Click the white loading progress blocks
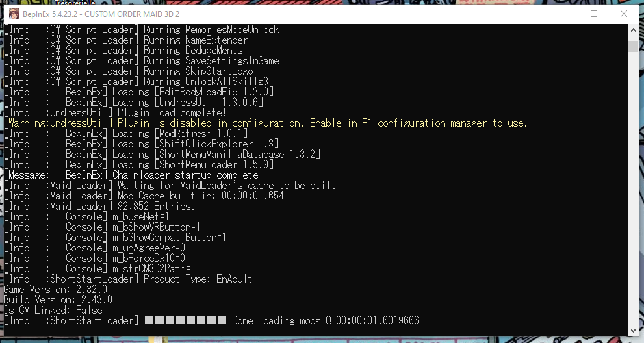The height and width of the screenshot is (343, 644). pos(185,320)
